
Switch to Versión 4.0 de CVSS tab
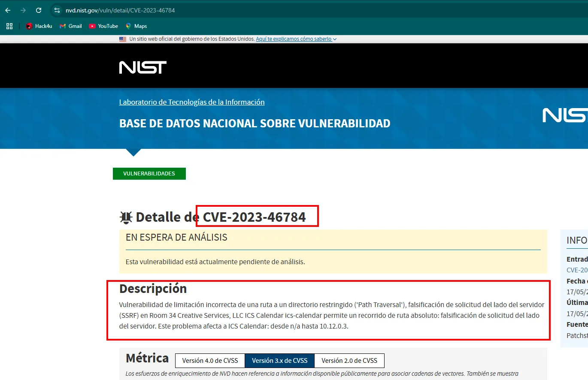click(x=210, y=361)
